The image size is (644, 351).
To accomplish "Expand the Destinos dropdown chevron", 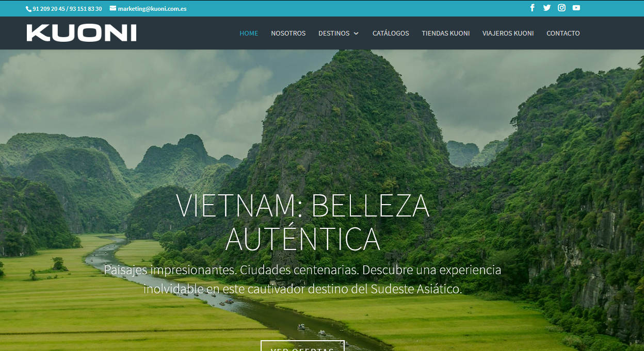I will [356, 34].
